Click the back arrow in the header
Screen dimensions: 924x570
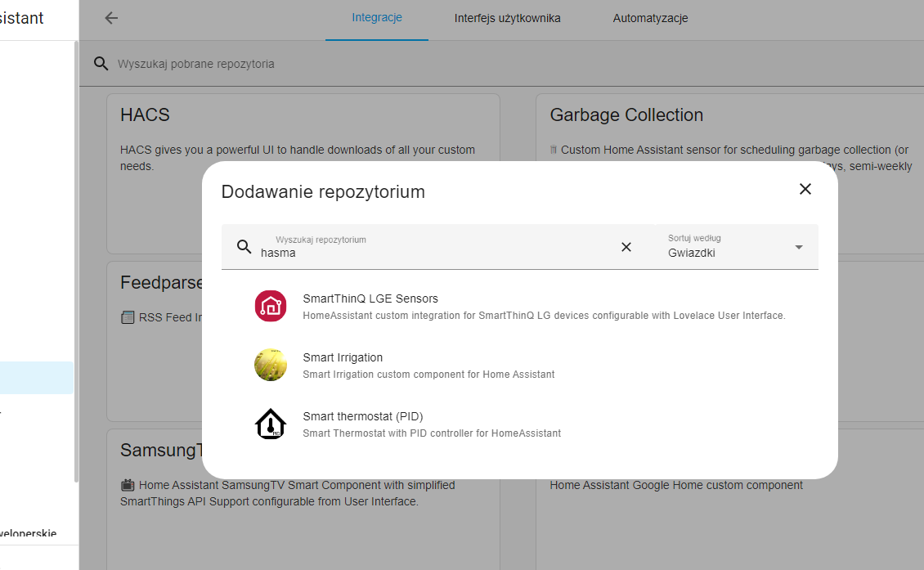[111, 18]
